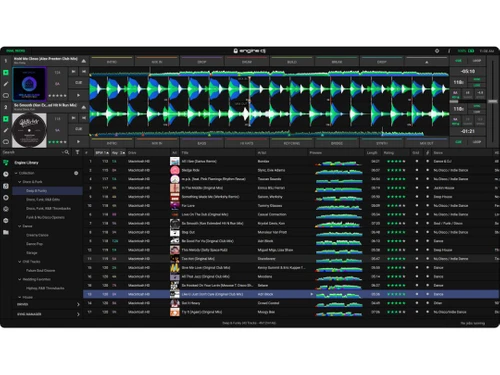This screenshot has width=500, height=375.
Task: Select the top BUILD cue tab
Action: click(292, 62)
